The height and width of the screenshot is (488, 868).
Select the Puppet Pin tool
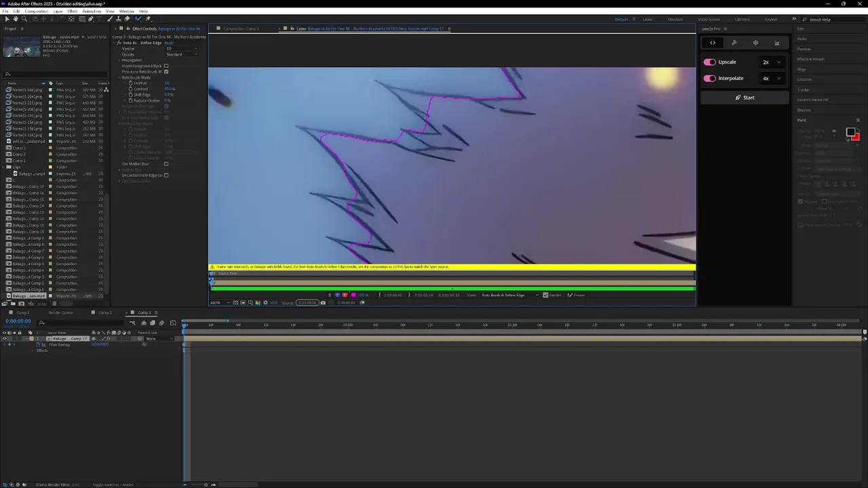tap(148, 19)
